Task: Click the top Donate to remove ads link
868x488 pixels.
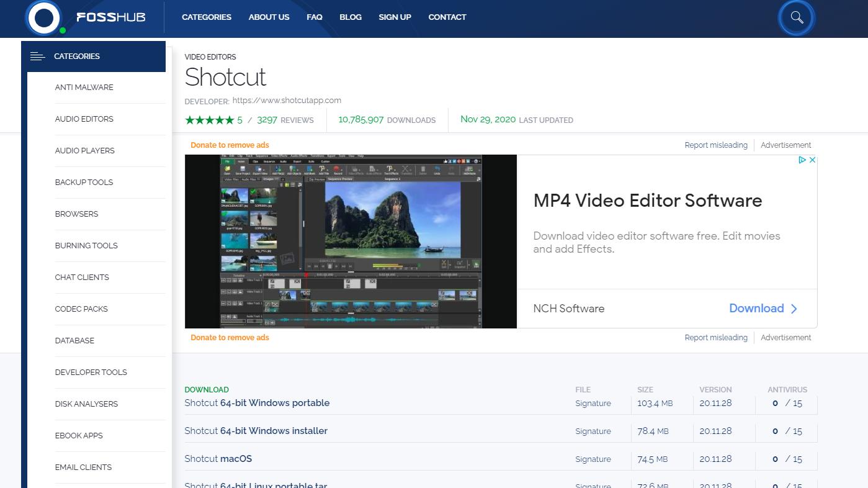Action: pos(230,145)
